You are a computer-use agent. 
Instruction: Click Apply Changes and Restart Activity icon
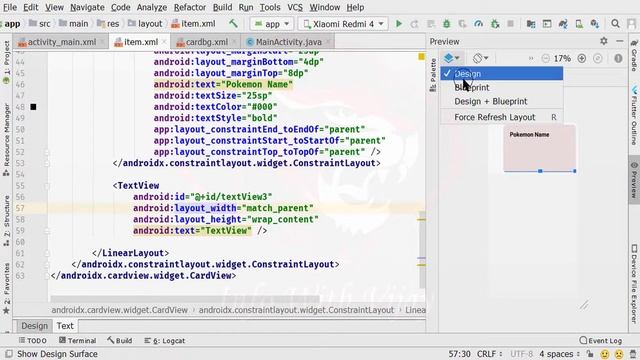point(414,24)
